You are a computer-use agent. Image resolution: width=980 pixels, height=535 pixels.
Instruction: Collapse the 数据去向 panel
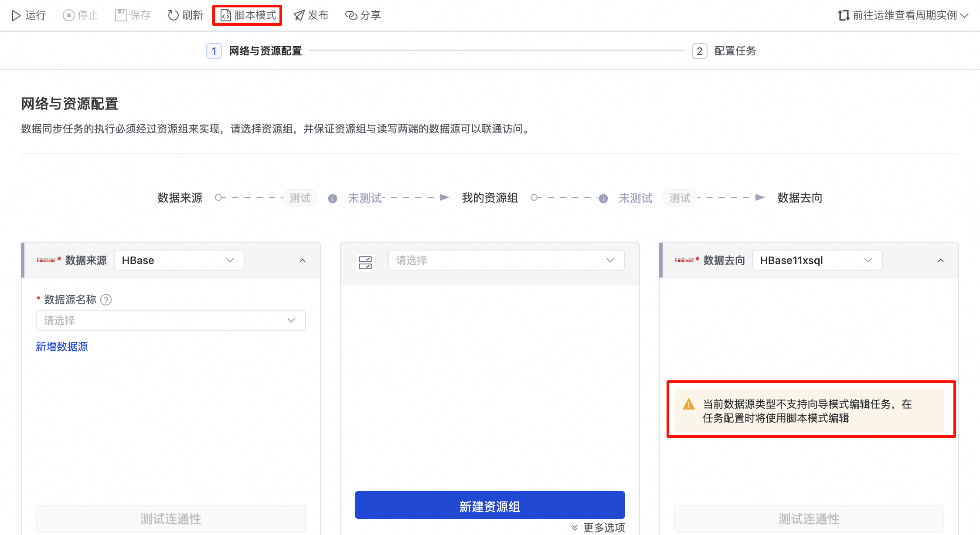[x=940, y=261]
